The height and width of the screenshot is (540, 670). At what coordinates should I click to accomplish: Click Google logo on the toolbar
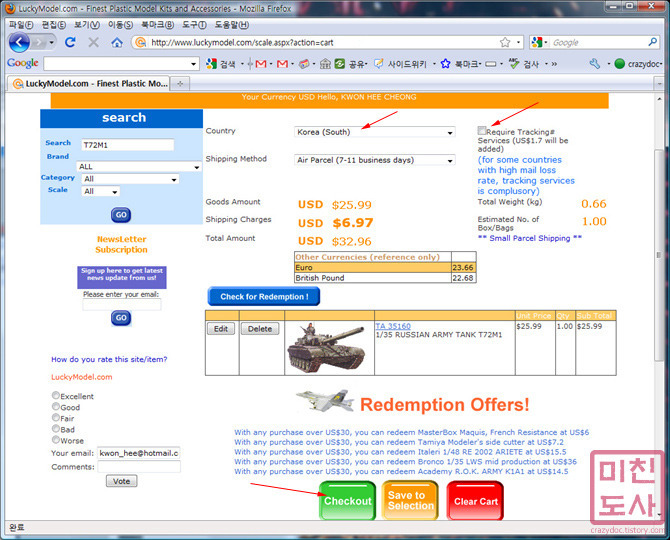[23, 63]
